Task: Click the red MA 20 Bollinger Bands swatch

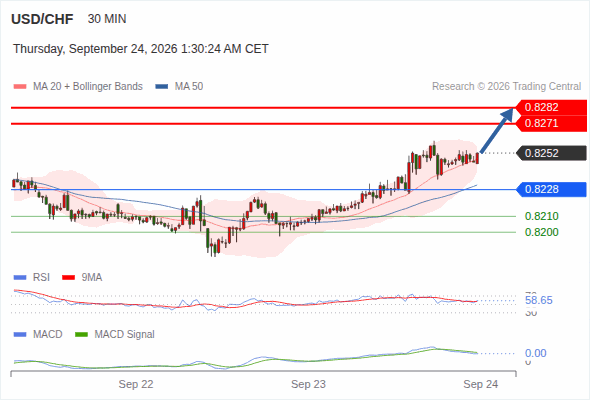Action: click(20, 87)
